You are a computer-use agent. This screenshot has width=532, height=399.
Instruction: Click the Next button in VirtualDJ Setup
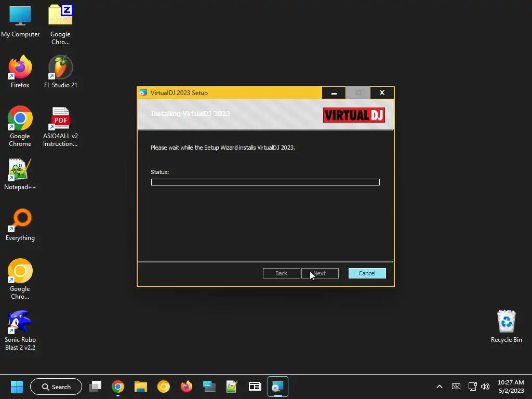click(320, 273)
